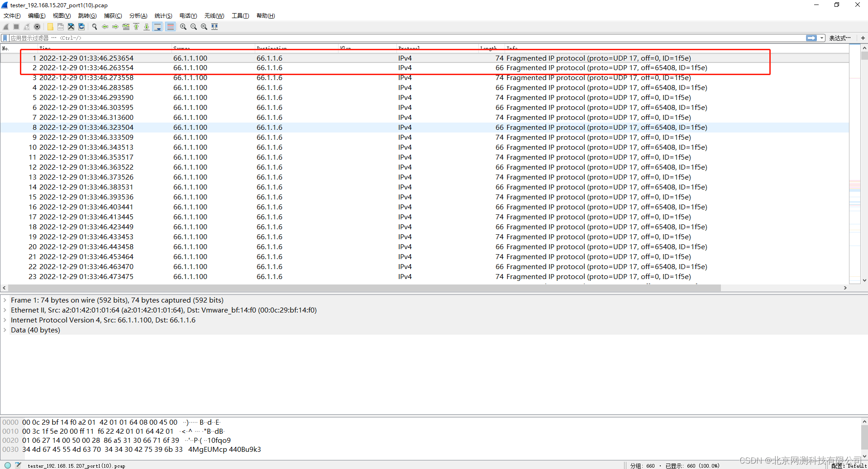The image size is (868, 469).
Task: Click the packet list scroll down arrow
Action: (x=864, y=280)
